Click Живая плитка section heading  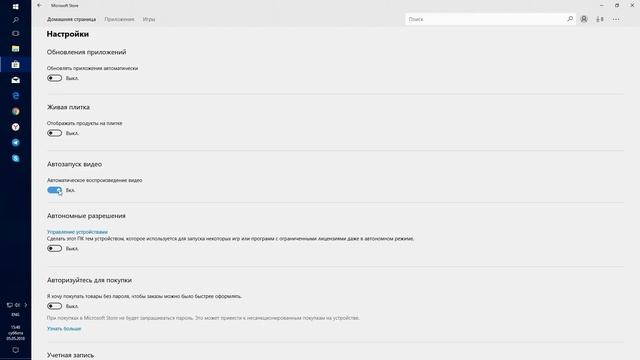tap(68, 107)
